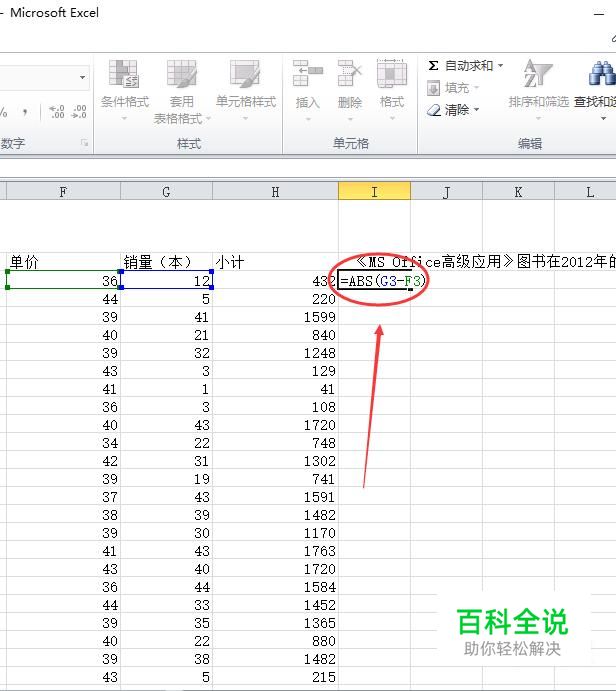Click subtotal cell showing 108
Viewport: 616px width, 691px height.
pyautogui.click(x=275, y=407)
